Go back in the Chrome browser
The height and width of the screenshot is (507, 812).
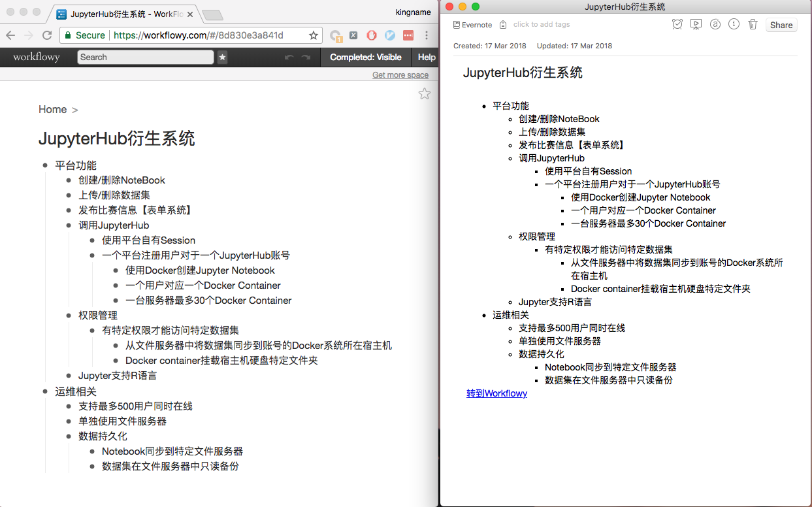(x=11, y=35)
